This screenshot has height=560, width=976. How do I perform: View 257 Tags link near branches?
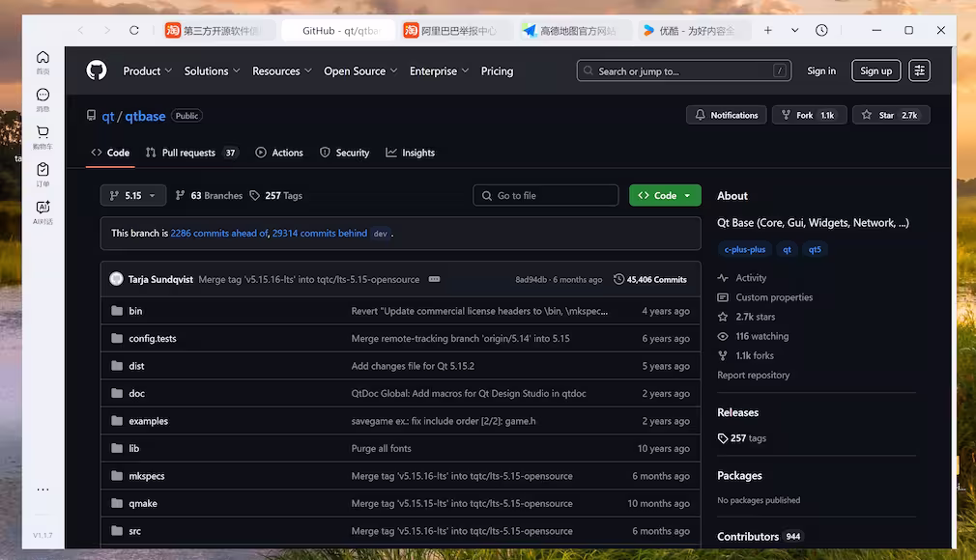click(x=276, y=195)
